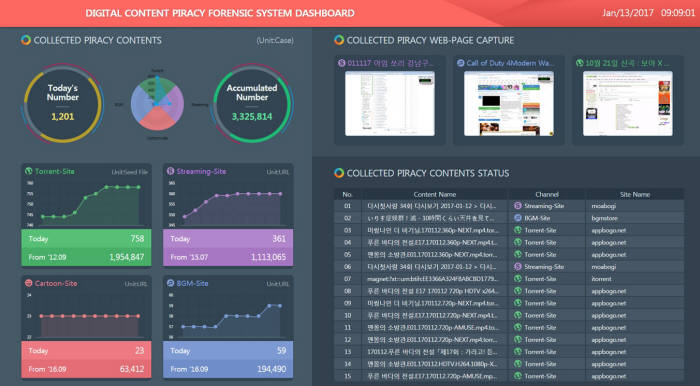Viewport: 700px width, 386px height.
Task: Click the Torrent-Site channel icon in row 07
Action: [518, 279]
